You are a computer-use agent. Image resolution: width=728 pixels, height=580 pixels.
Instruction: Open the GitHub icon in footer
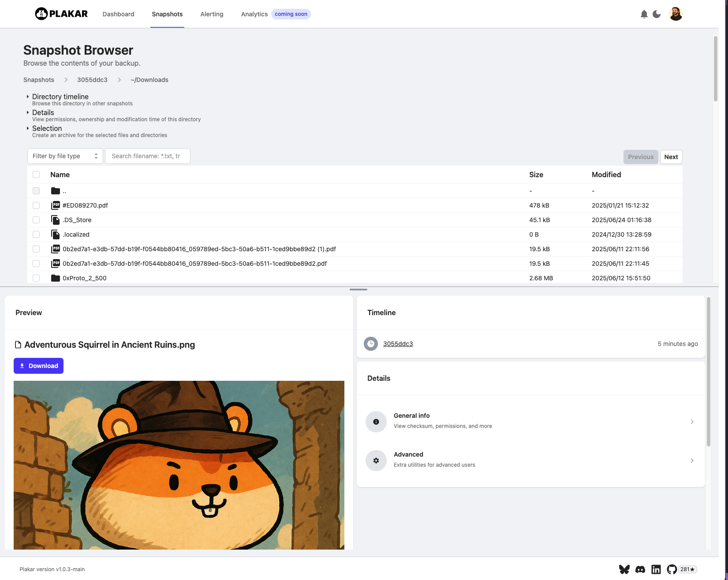pos(672,569)
